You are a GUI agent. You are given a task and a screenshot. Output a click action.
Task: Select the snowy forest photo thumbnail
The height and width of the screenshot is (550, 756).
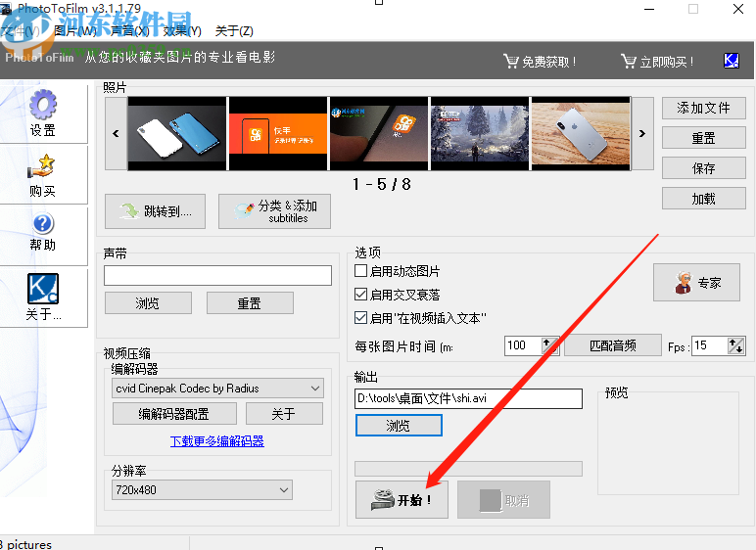(480, 133)
